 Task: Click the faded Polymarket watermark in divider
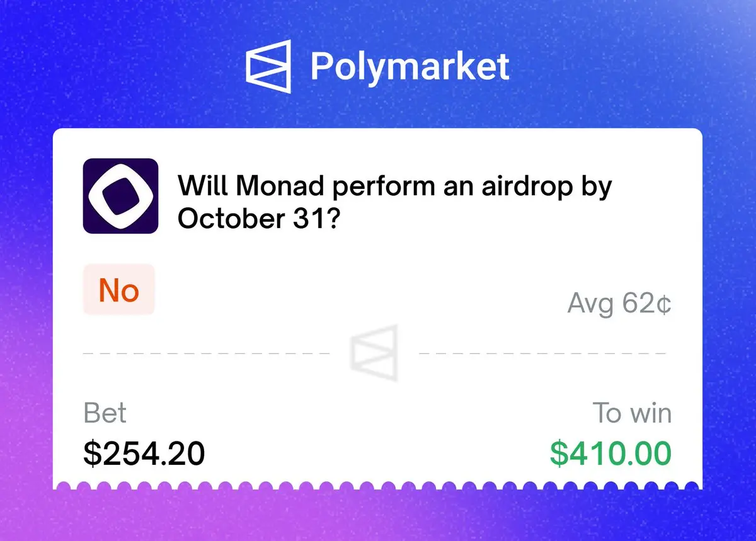tap(375, 353)
